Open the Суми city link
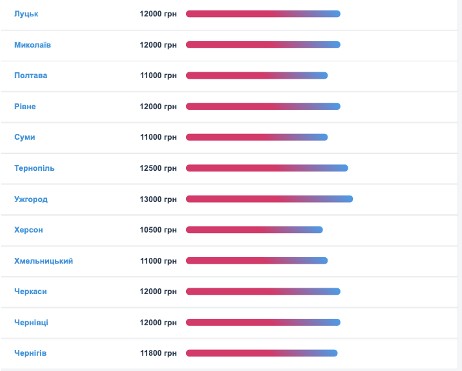 pyautogui.click(x=25, y=137)
